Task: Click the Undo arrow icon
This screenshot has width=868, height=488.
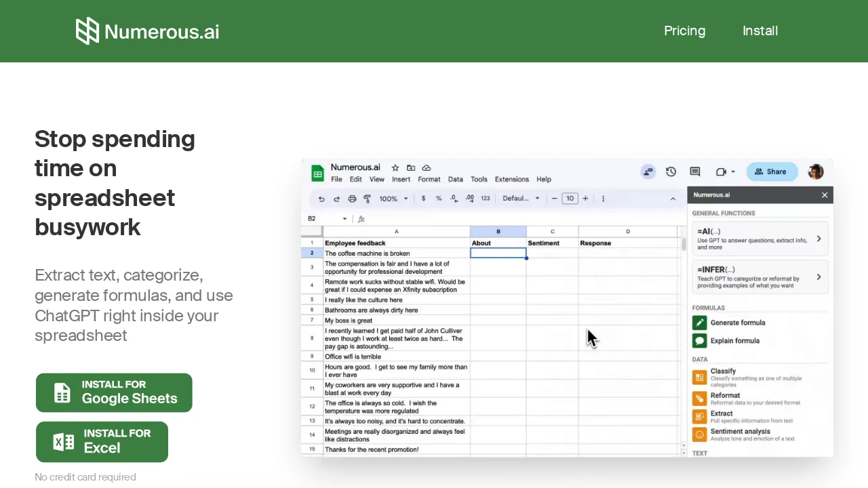Action: pos(321,199)
